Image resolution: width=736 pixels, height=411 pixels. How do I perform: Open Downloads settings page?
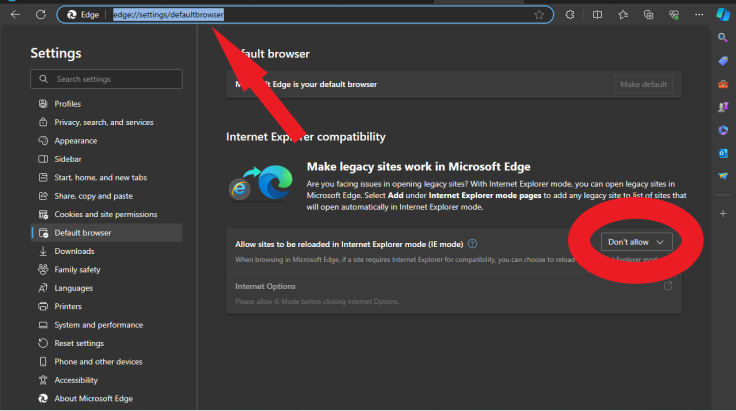pyautogui.click(x=107, y=251)
